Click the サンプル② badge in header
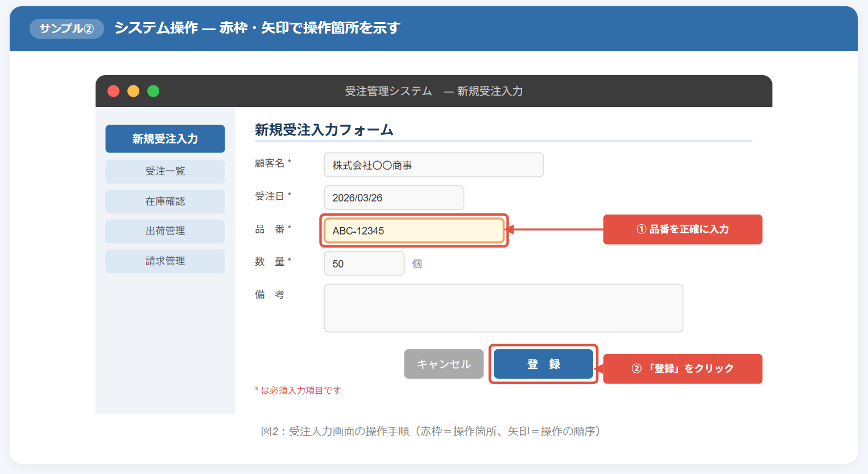 click(67, 28)
